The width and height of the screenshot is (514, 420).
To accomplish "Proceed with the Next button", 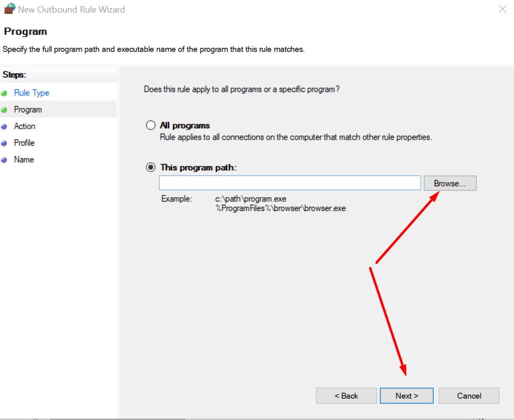I will pos(407,396).
